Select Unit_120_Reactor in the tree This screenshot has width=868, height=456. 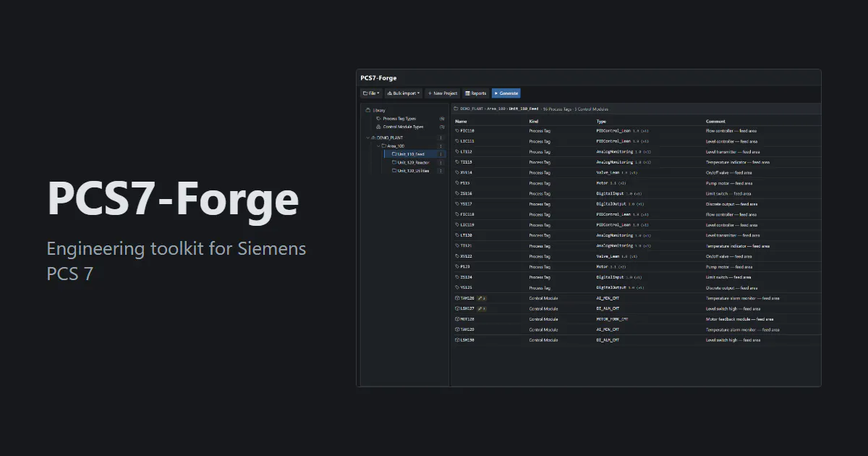[412, 162]
